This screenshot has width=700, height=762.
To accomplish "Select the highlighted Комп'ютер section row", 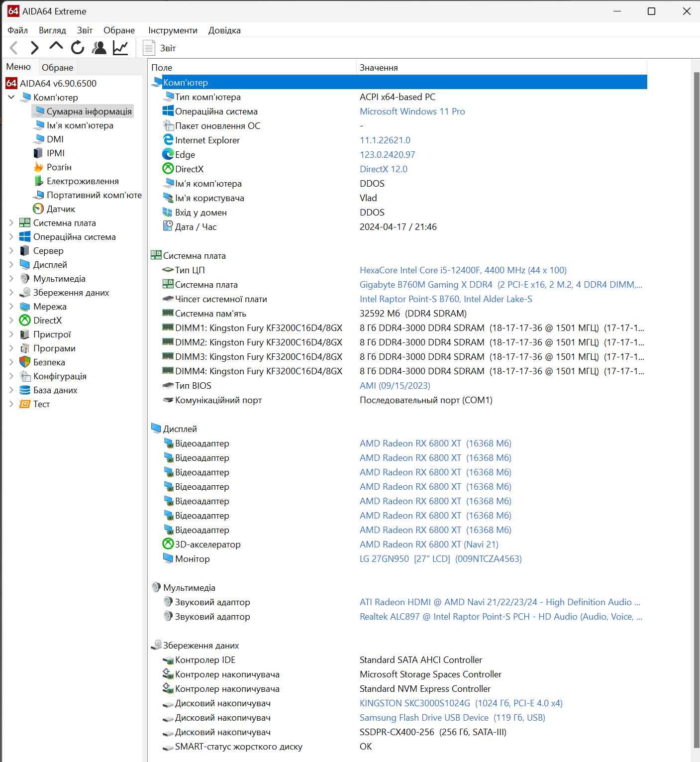I will 399,82.
